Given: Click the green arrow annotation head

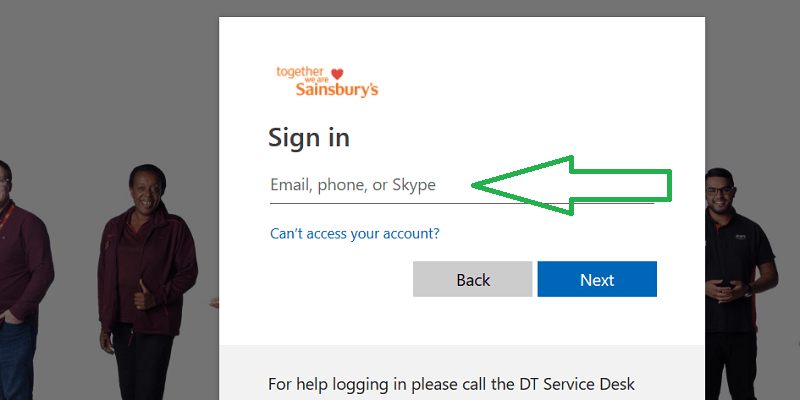Looking at the screenshot, I should click(x=520, y=185).
